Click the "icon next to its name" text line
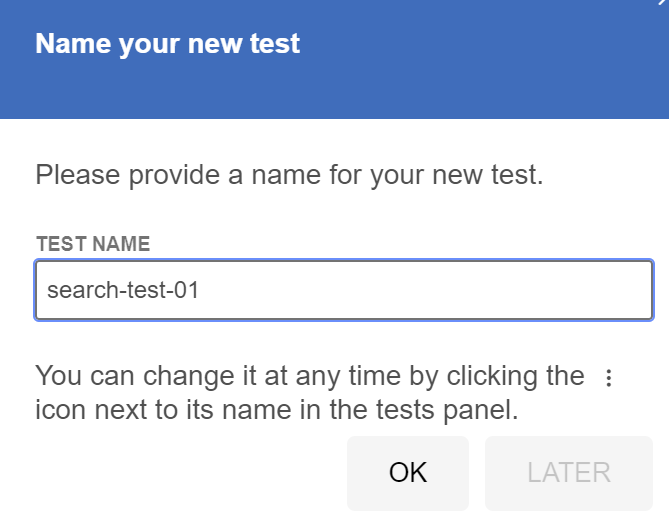 pyautogui.click(x=276, y=410)
